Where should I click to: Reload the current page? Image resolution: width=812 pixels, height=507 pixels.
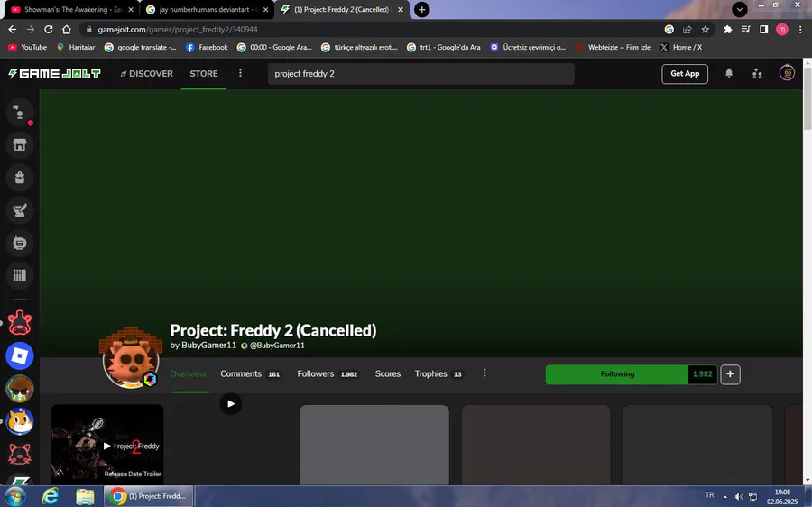click(48, 30)
